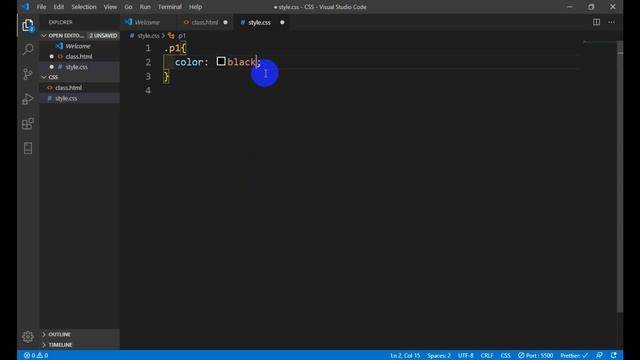Screen dimensions: 640x360
Task: Select class.html in Open Editors list
Action: 78,56
